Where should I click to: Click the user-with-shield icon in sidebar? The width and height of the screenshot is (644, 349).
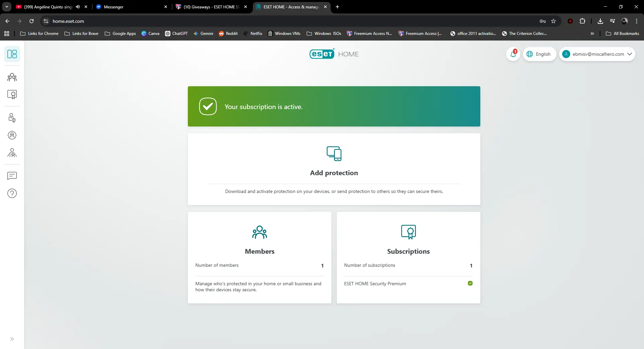tap(12, 118)
